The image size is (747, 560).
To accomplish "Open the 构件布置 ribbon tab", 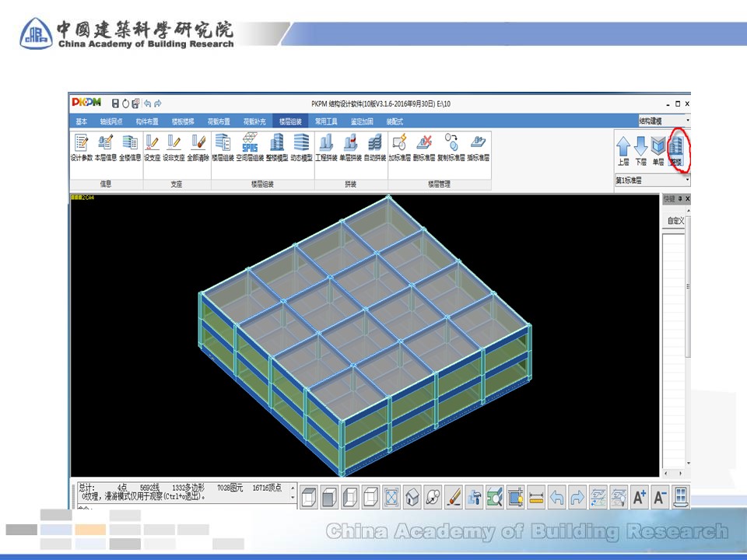I will 147,121.
